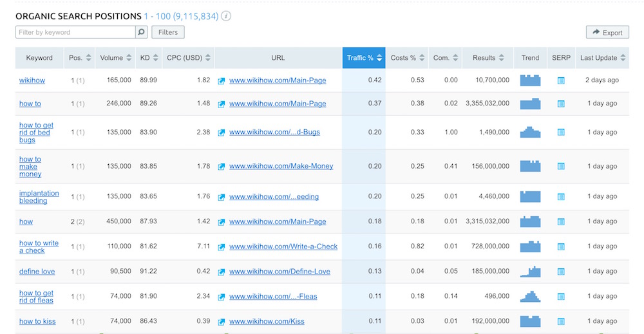
Task: Sort by Results column header arrows
Action: pyautogui.click(x=506, y=58)
